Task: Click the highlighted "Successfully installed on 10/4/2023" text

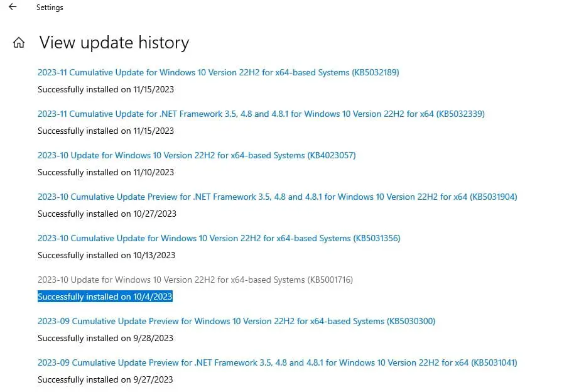Action: tap(105, 297)
